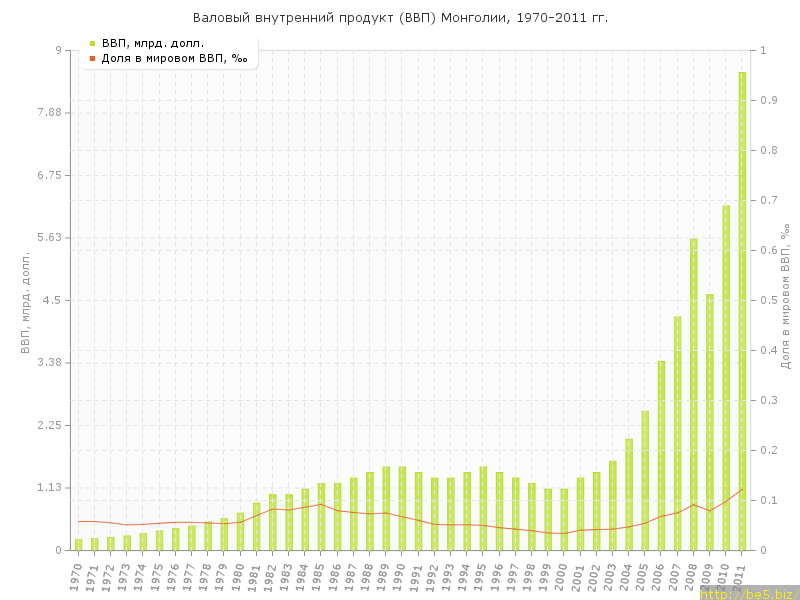800x600 pixels.
Task: Click the 1990 x-axis year label
Action: click(x=400, y=575)
